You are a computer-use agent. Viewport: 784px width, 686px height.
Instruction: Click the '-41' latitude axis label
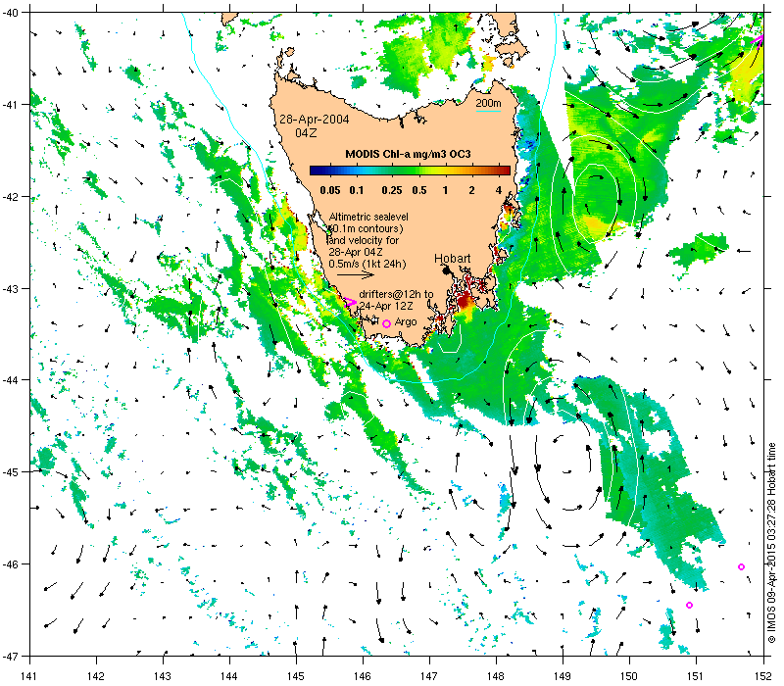[10, 105]
